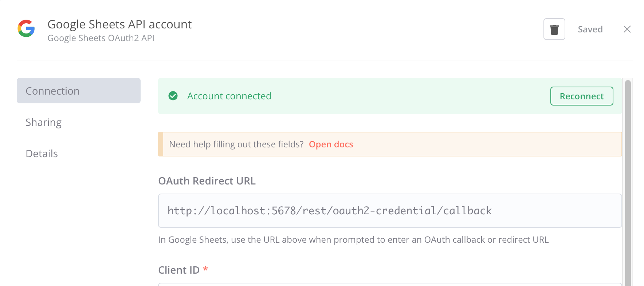Click the red required asterisk by Client ID
The image size is (644, 286).
coord(205,269)
